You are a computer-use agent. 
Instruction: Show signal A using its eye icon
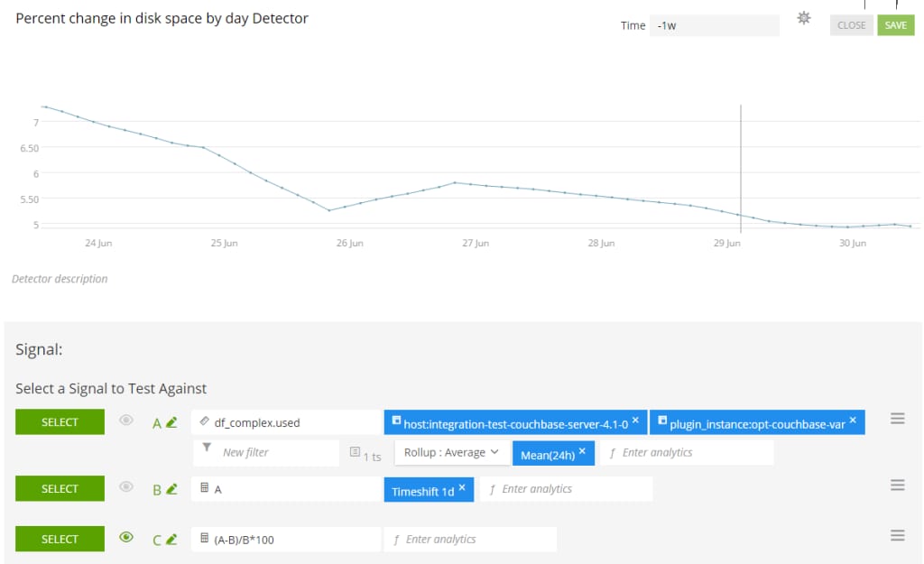tap(126, 420)
